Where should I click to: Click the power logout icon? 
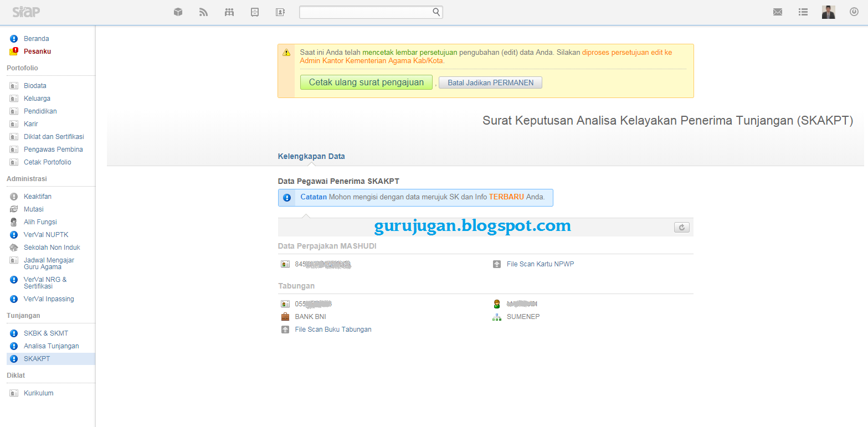tap(854, 12)
